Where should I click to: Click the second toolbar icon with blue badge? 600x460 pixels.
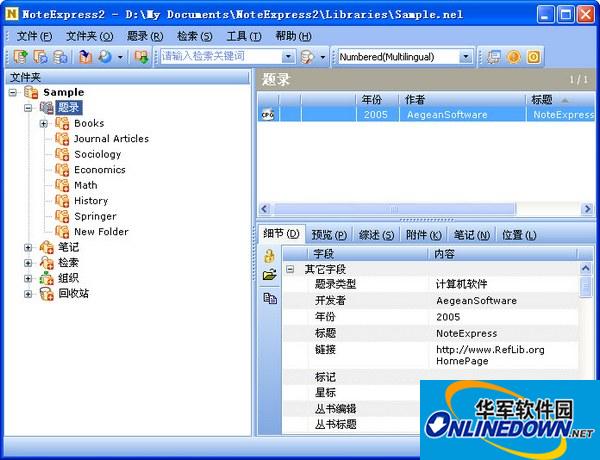(41, 57)
